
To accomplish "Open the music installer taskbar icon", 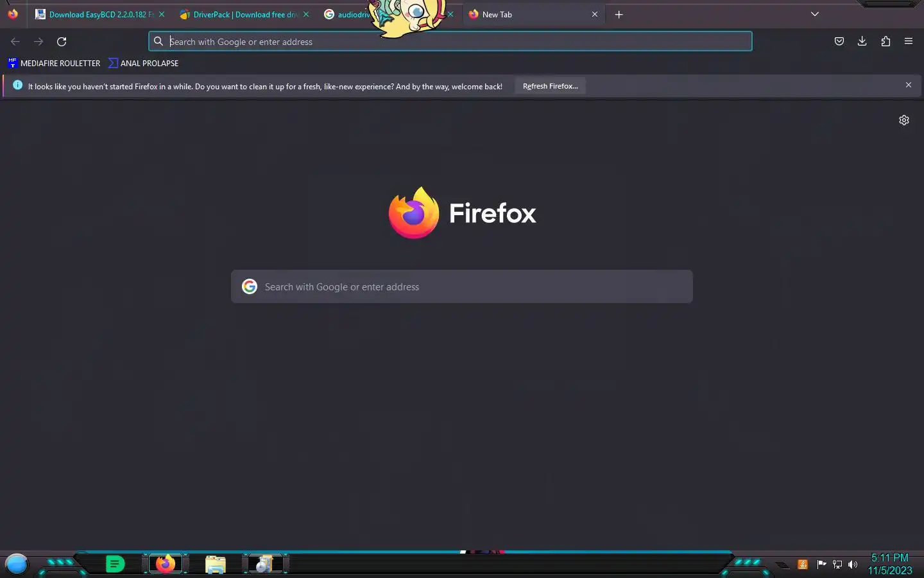I will click(264, 565).
